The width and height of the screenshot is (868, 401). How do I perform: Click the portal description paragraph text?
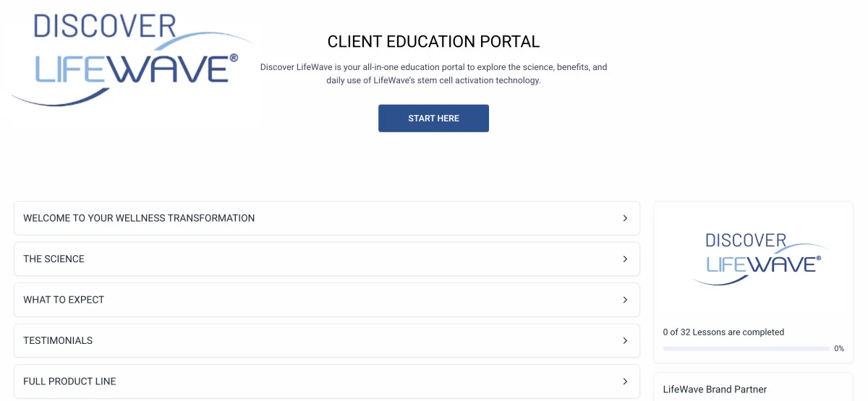(x=433, y=74)
